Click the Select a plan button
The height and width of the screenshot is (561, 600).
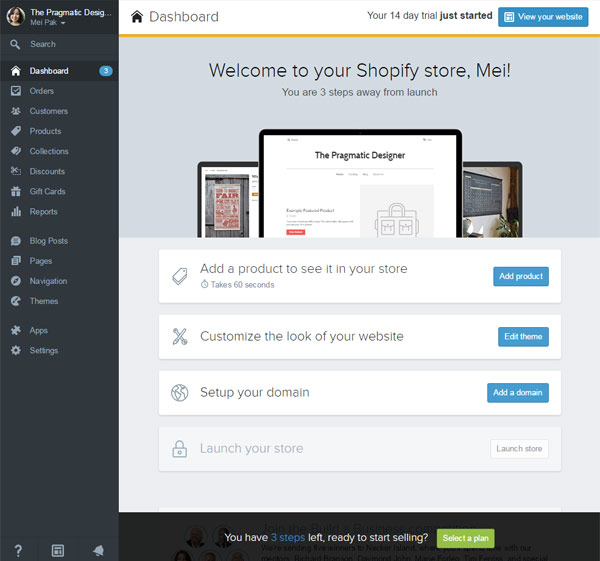tap(465, 538)
